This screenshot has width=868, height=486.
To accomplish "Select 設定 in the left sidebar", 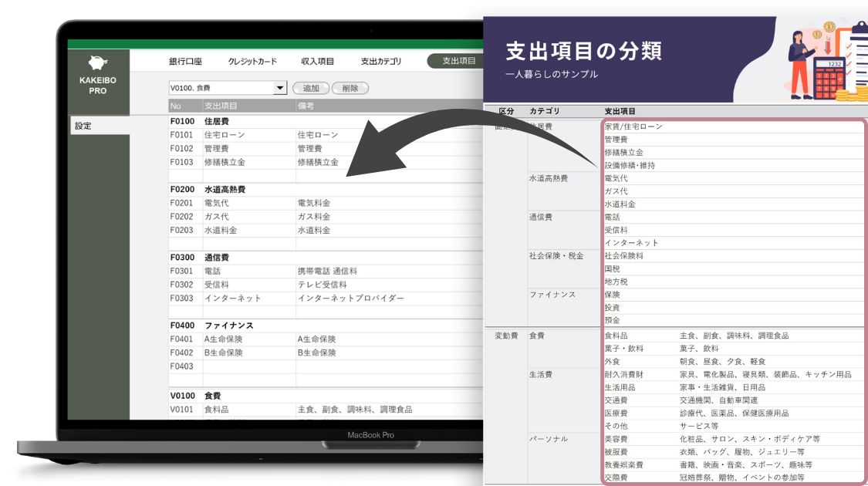I will 83,126.
